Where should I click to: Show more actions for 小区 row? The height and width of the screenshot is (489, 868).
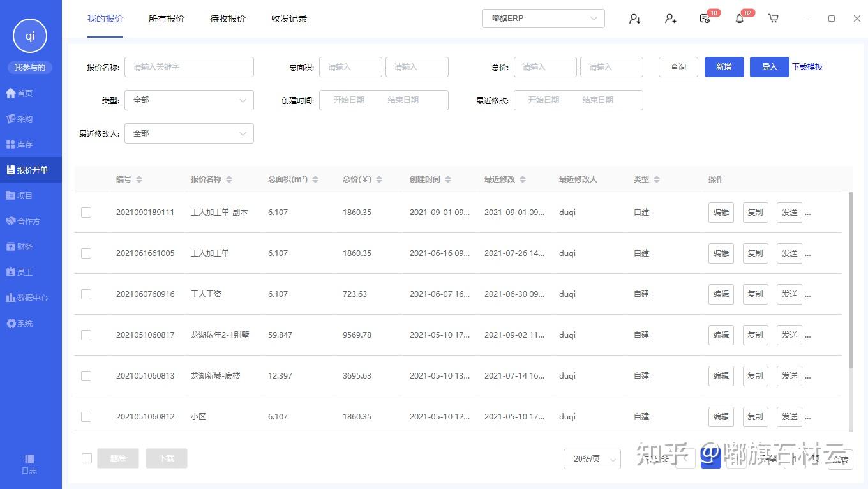[808, 417]
